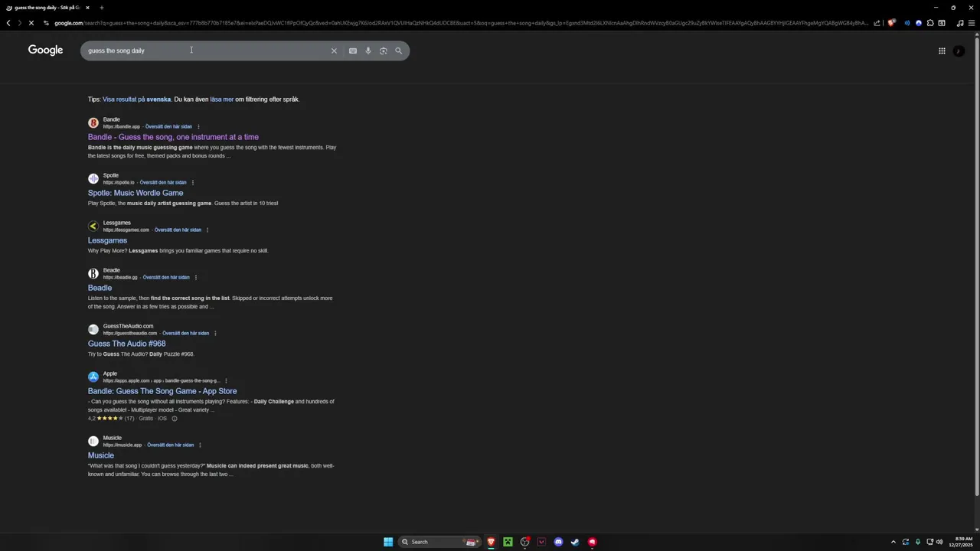This screenshot has width=980, height=551.
Task: Open more options for Apple result
Action: tap(226, 381)
